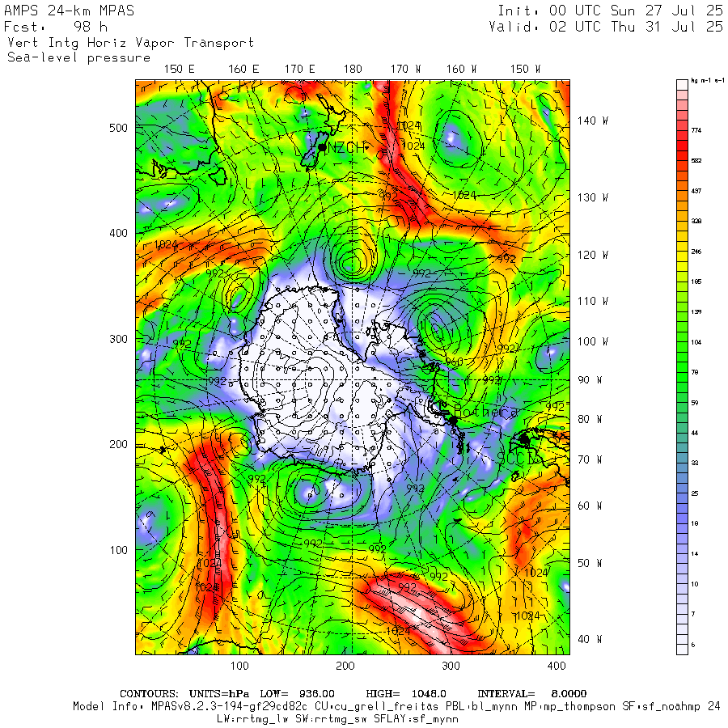Screen dimensions: 728x728
Task: Click the '40 W' longitude label
Action: (590, 639)
